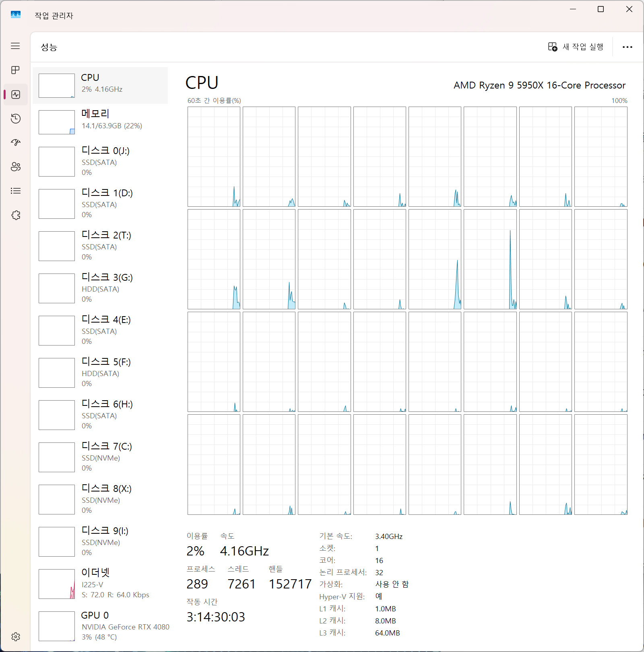Select Disk 0 (J:) SSD entry
Screen dimensions: 644x652
(101, 161)
